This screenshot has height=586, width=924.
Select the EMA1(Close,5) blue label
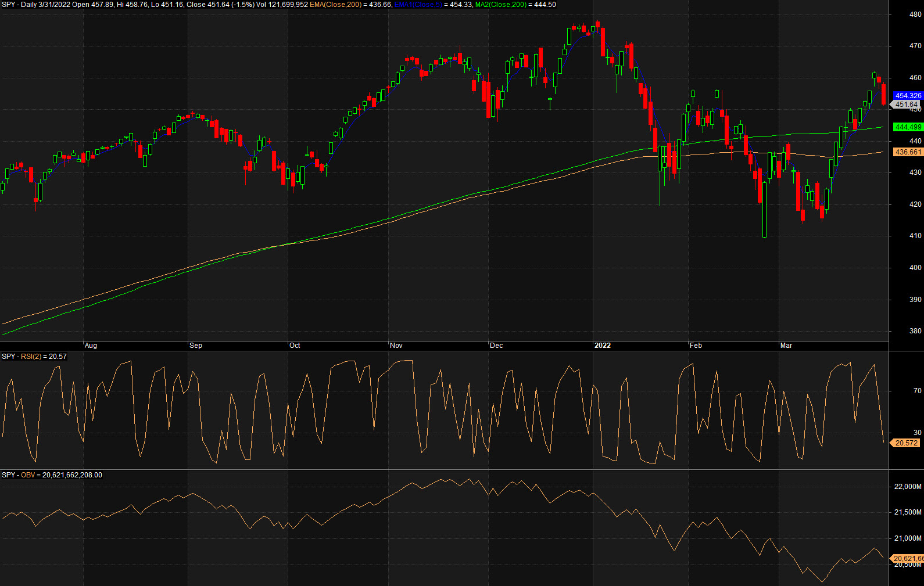point(418,5)
